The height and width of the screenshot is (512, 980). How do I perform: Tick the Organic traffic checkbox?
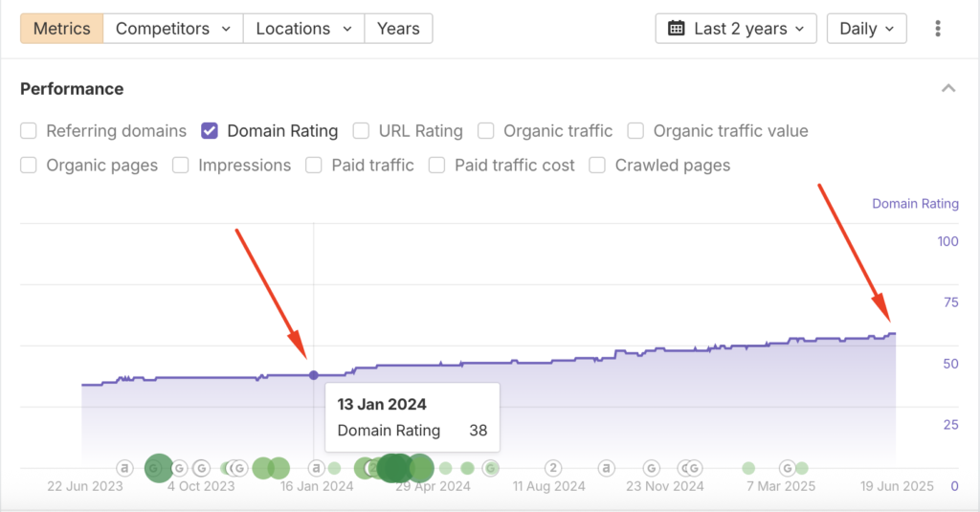click(485, 131)
